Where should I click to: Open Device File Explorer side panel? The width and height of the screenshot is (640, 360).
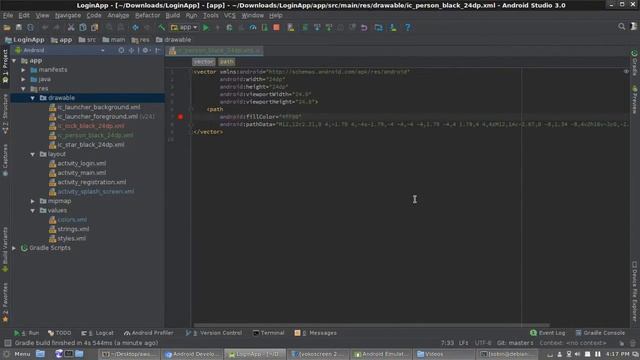[x=634, y=291]
